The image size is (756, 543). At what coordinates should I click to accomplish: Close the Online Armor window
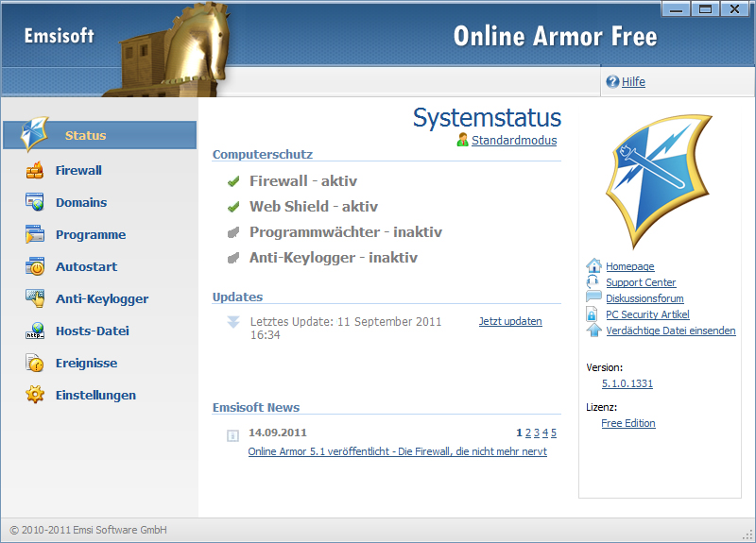click(x=735, y=8)
